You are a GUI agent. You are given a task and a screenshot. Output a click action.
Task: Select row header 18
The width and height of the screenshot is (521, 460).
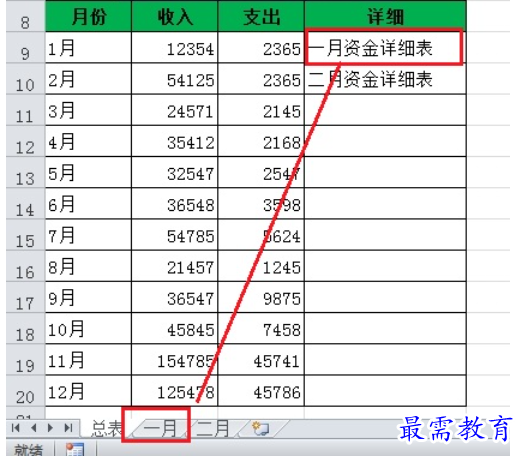coord(25,328)
